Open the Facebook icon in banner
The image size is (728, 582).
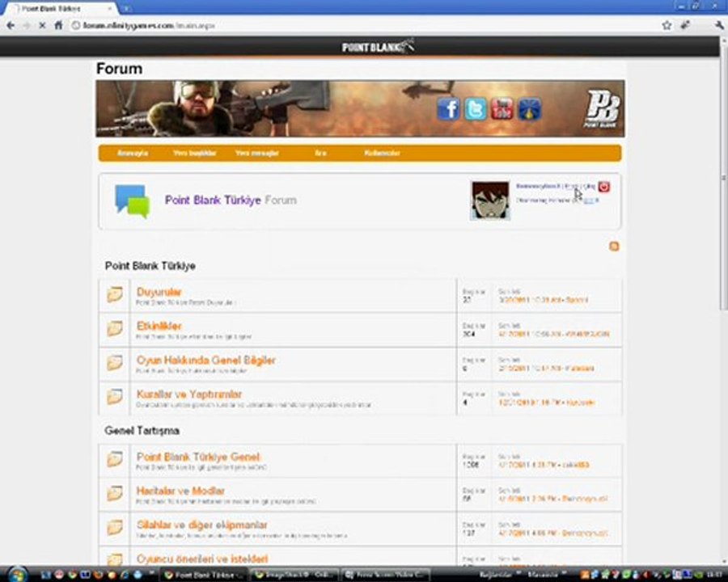(448, 109)
